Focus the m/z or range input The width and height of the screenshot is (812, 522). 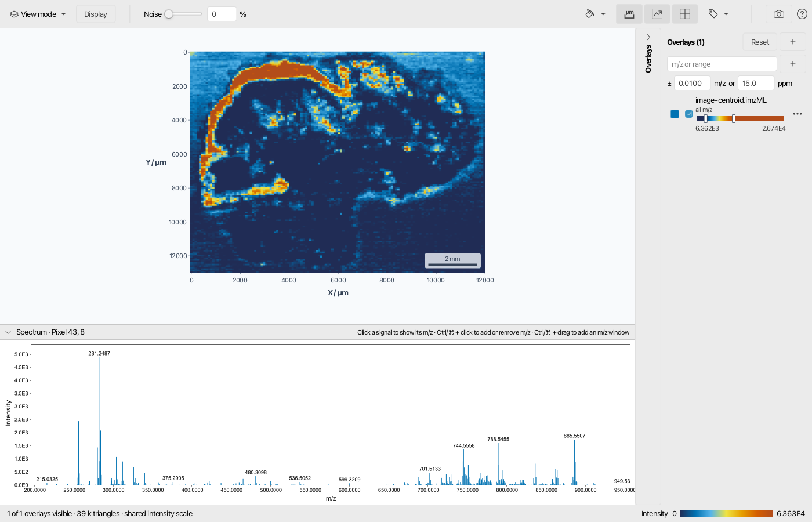pos(722,64)
